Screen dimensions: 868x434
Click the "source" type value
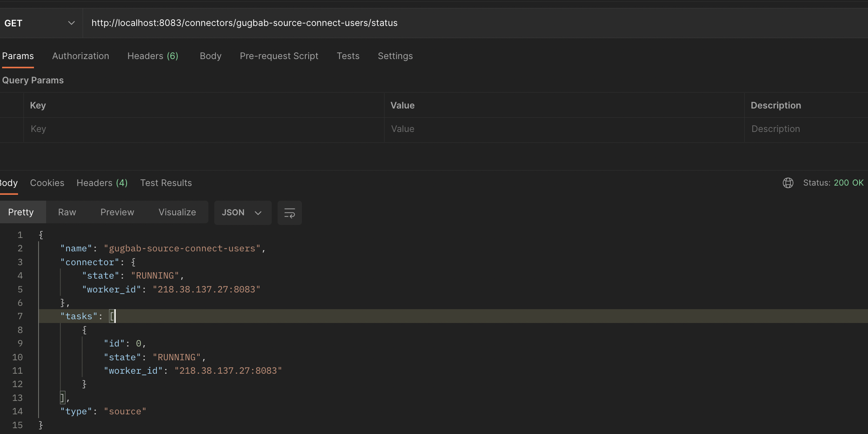tap(125, 411)
